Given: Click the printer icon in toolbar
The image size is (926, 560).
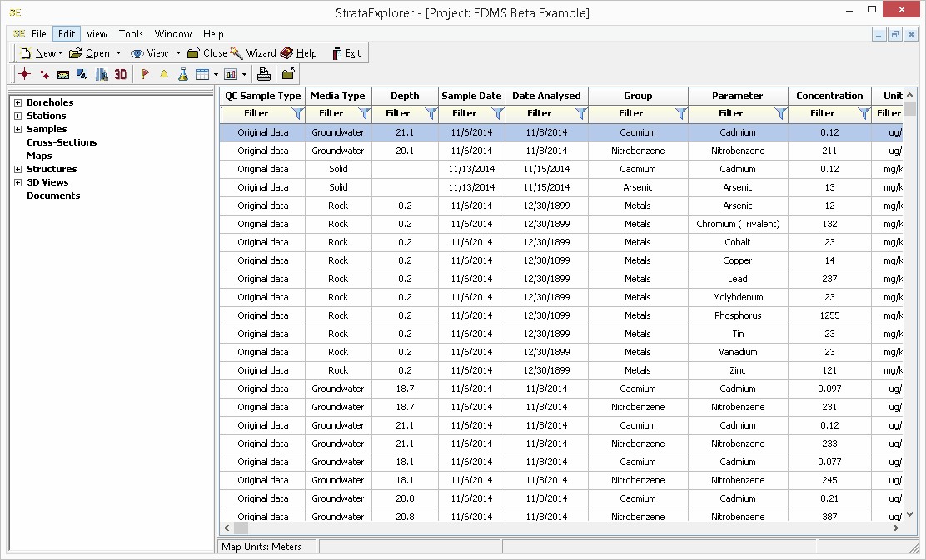Looking at the screenshot, I should [x=264, y=74].
